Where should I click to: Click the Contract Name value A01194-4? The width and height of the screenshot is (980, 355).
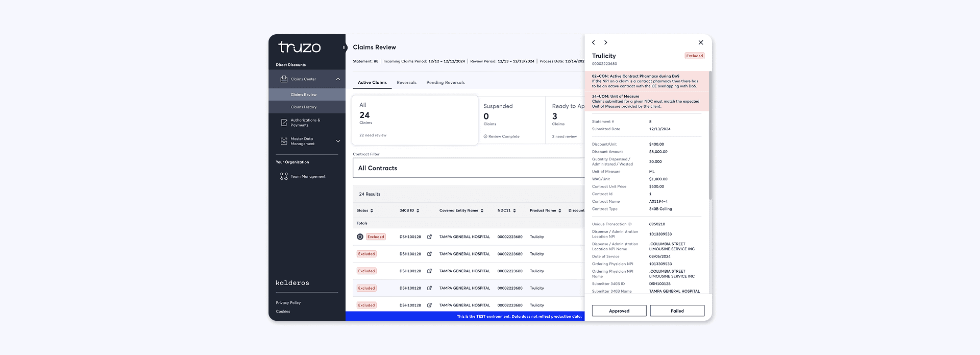coord(658,201)
